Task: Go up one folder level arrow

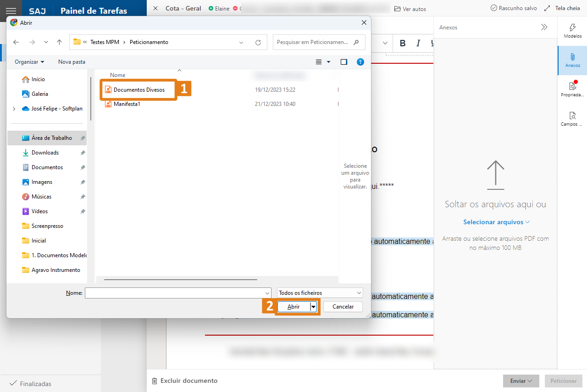Action: click(x=59, y=42)
